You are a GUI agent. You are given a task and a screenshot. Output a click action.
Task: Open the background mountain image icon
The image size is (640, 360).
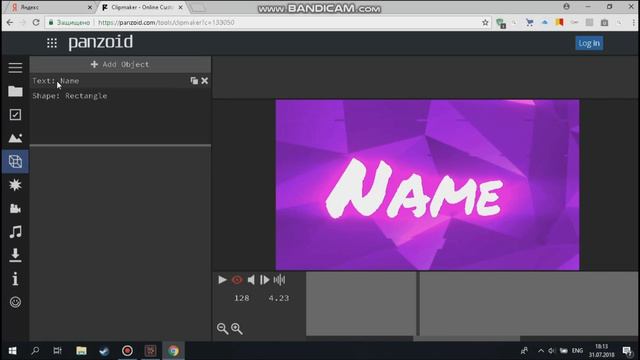pos(15,138)
